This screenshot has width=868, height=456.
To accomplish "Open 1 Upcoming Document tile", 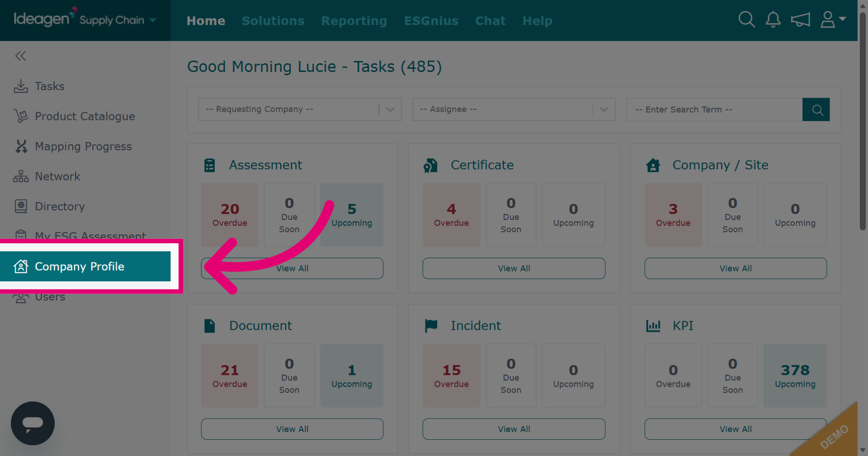I will click(x=352, y=375).
